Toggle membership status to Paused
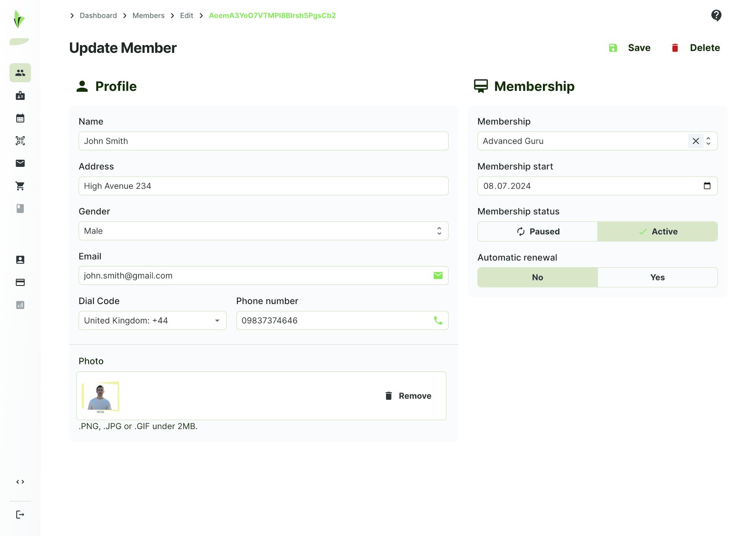 point(537,232)
